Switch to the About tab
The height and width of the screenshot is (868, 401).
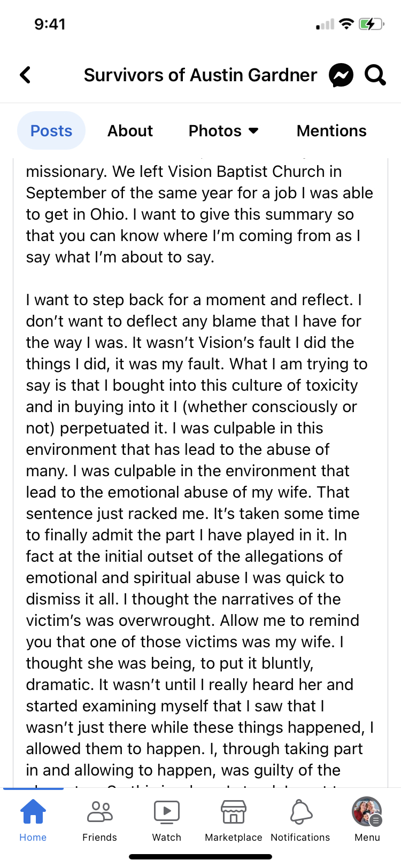pos(130,131)
